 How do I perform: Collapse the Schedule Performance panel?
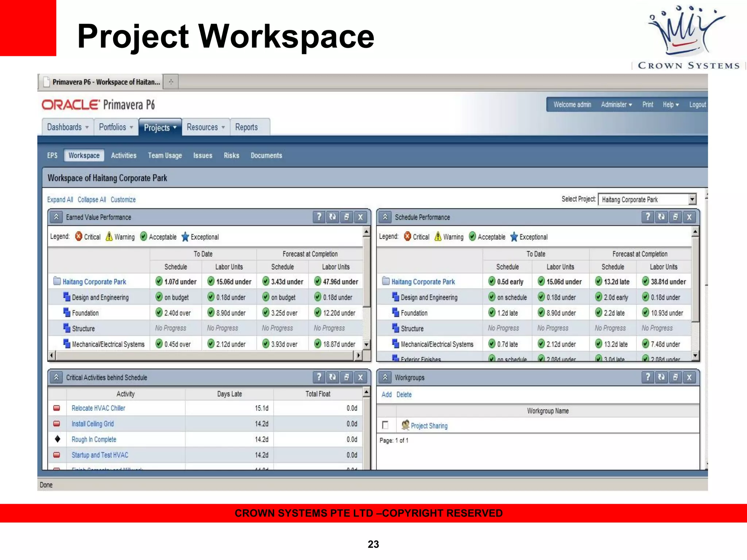click(385, 217)
